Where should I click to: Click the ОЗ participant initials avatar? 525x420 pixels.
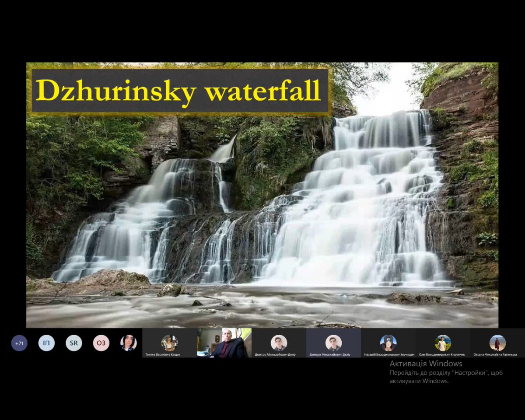point(101,343)
